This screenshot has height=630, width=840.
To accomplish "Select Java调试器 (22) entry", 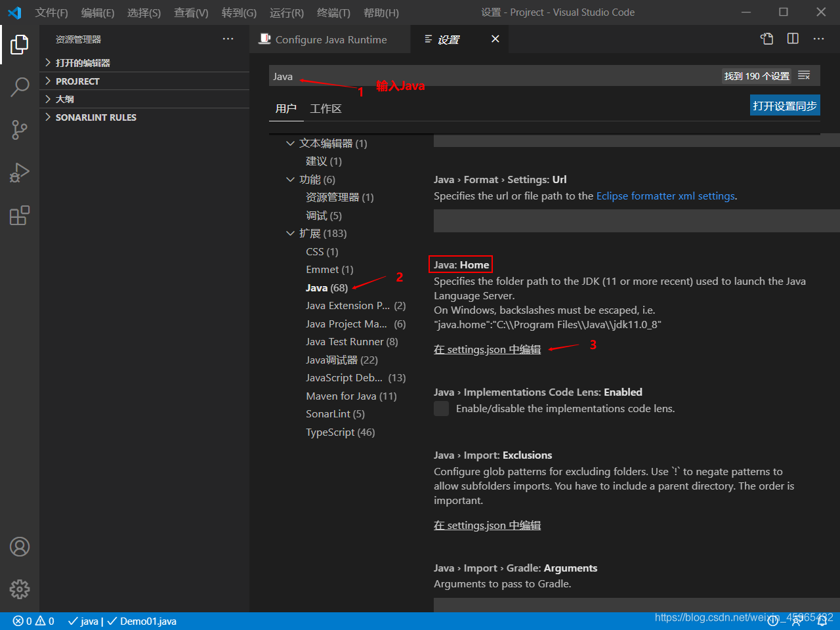I will coord(342,360).
